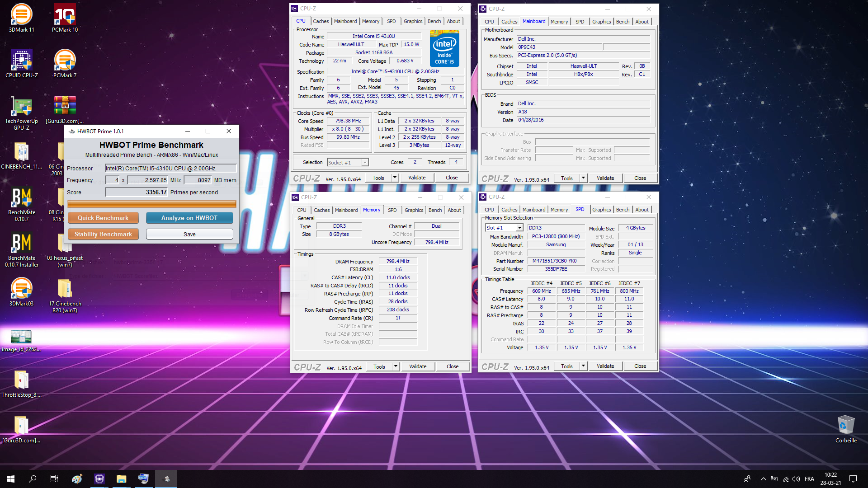
Task: Show hidden system tray icons
Action: click(763, 479)
